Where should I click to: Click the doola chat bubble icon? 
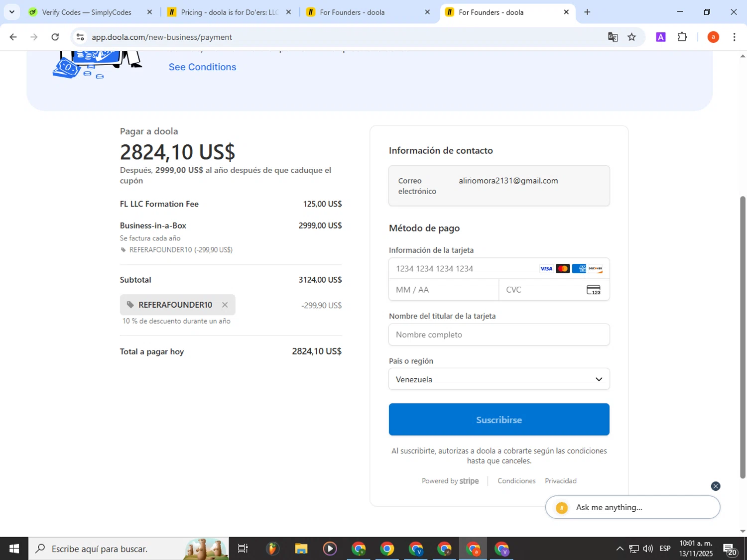tap(562, 508)
